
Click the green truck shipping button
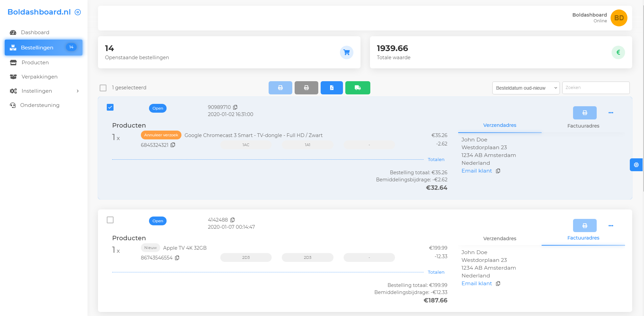click(357, 88)
